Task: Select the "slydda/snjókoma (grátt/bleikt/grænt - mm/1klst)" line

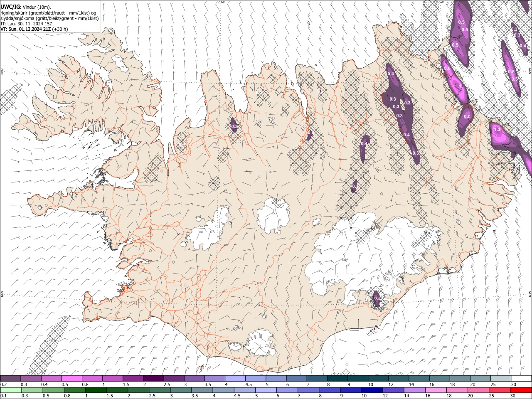Action: 49,18
